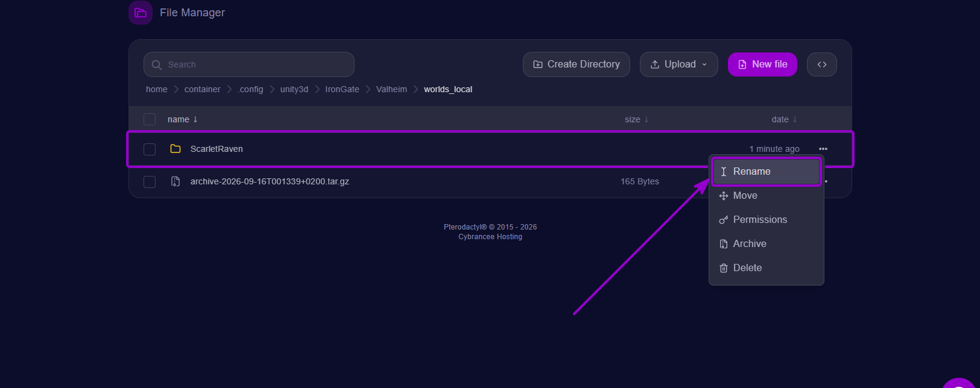Viewport: 980px width, 388px height.
Task: Click the Cybrancee Hosting footer text
Action: click(x=490, y=237)
